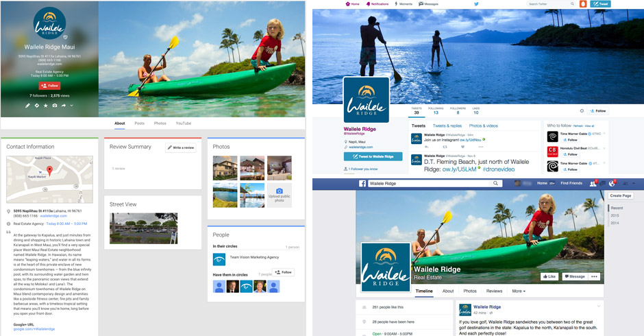Click the Facebook search magnifier icon
Viewport: 644px width, 336px height.
[x=496, y=183]
